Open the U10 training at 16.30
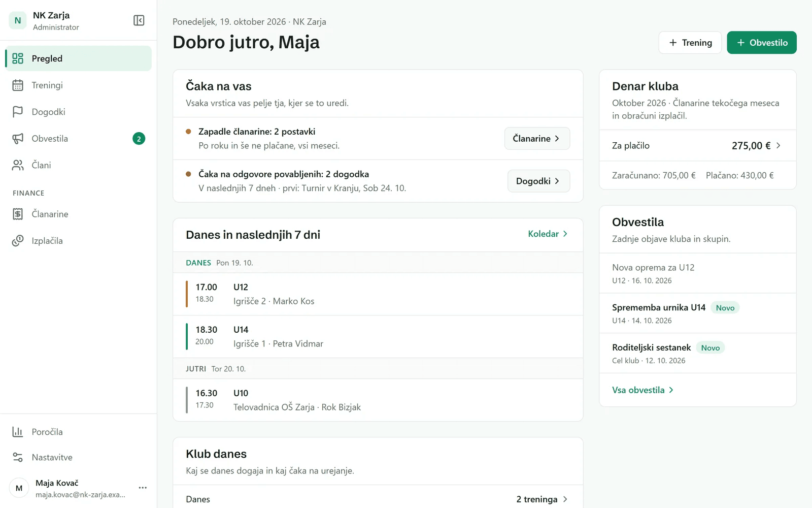 coord(378,400)
